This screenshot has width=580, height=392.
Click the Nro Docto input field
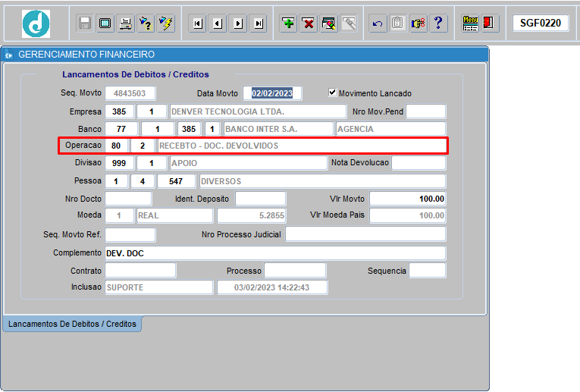click(128, 199)
